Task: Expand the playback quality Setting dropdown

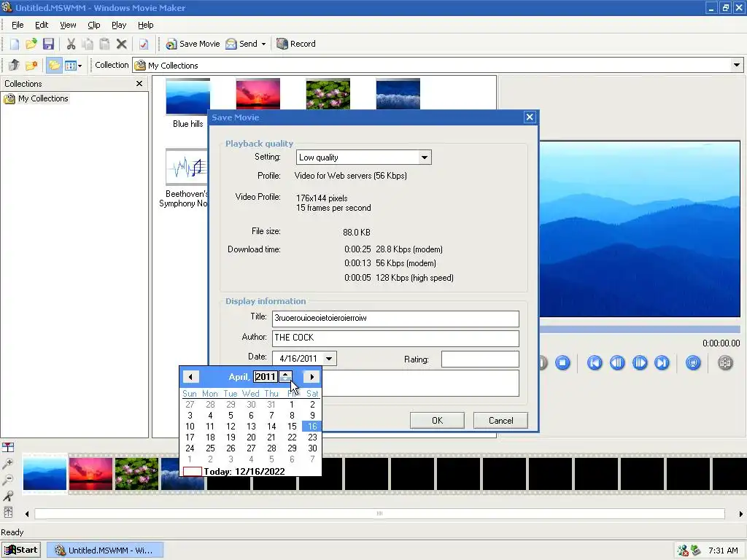Action: (424, 157)
